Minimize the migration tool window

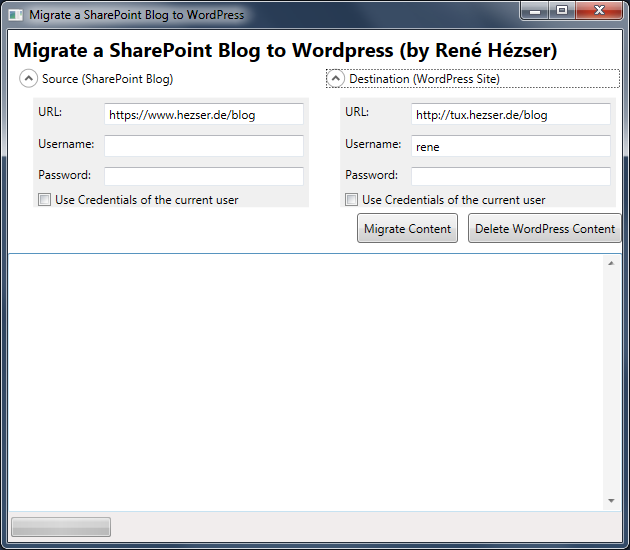click(535, 10)
